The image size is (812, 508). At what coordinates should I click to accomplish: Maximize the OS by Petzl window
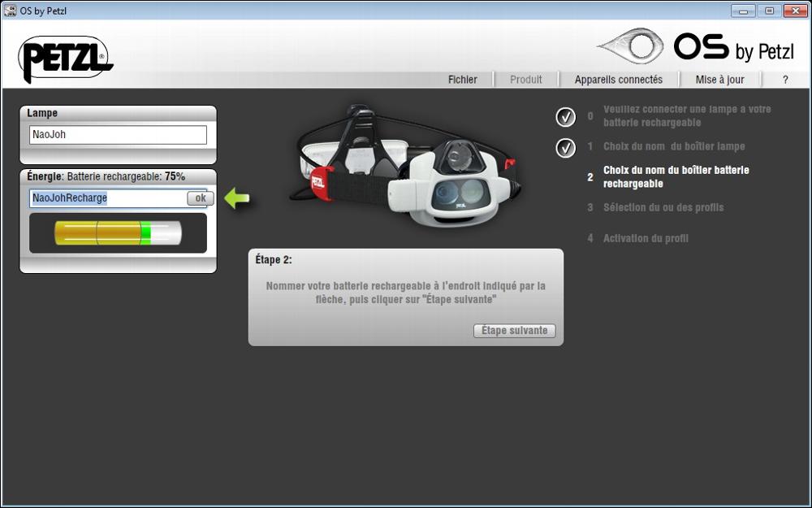point(769,11)
